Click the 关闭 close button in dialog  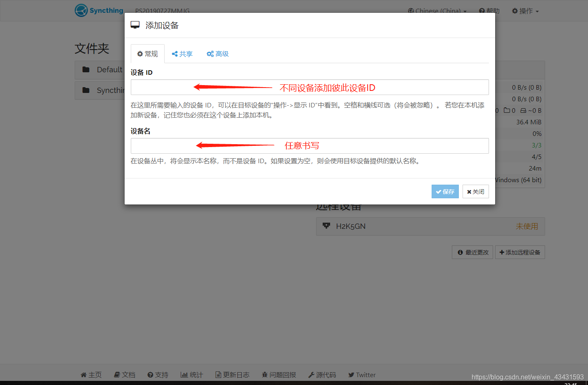(476, 192)
